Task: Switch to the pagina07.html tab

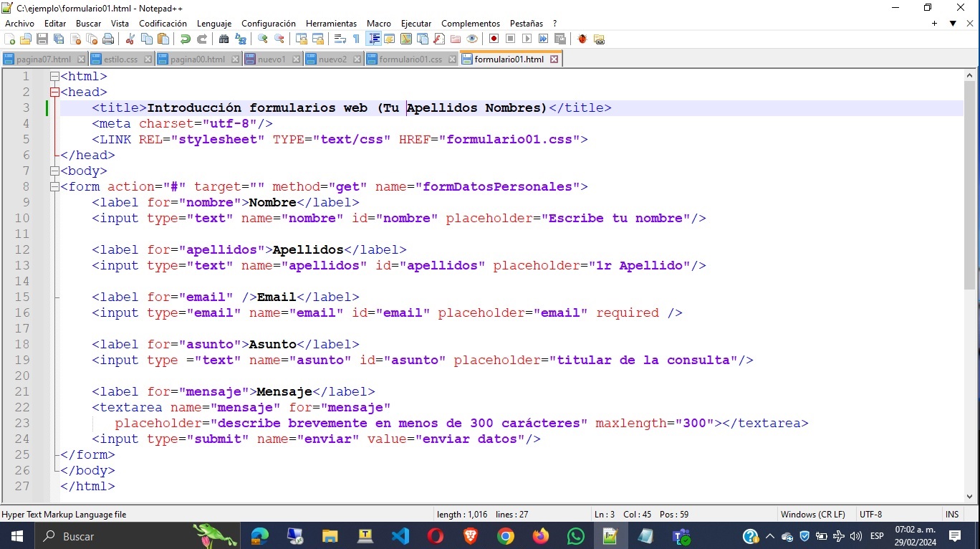Action: point(44,59)
